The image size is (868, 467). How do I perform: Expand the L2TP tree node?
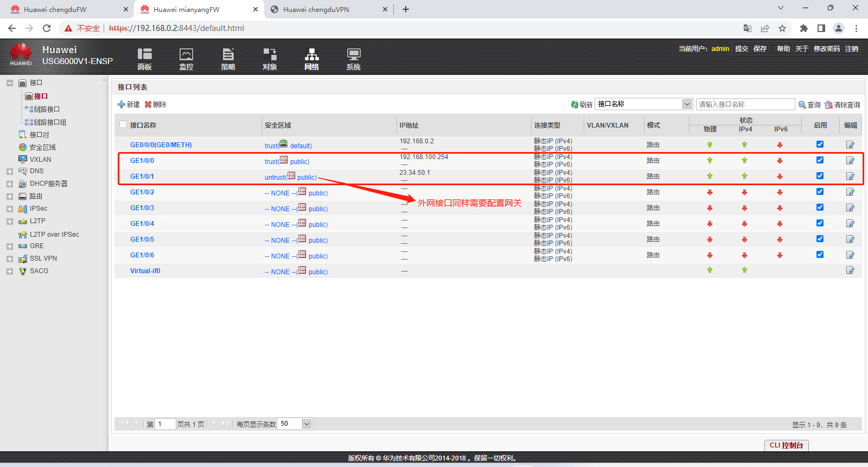coord(10,222)
